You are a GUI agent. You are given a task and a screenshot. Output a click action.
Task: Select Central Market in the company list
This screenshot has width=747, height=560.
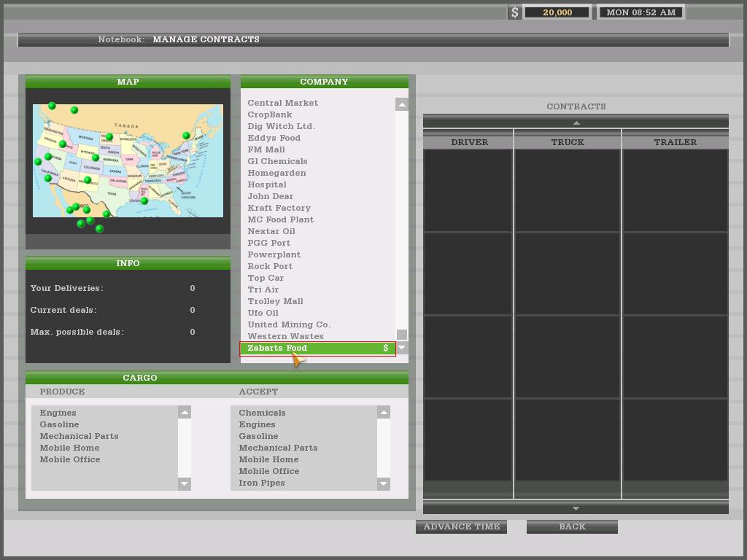click(x=282, y=103)
